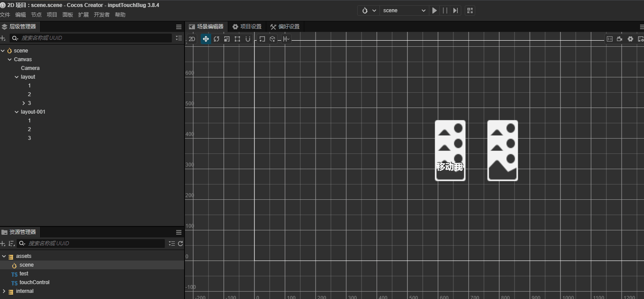644x299 pixels.
Task: Click the Pause preview button
Action: pos(445,10)
